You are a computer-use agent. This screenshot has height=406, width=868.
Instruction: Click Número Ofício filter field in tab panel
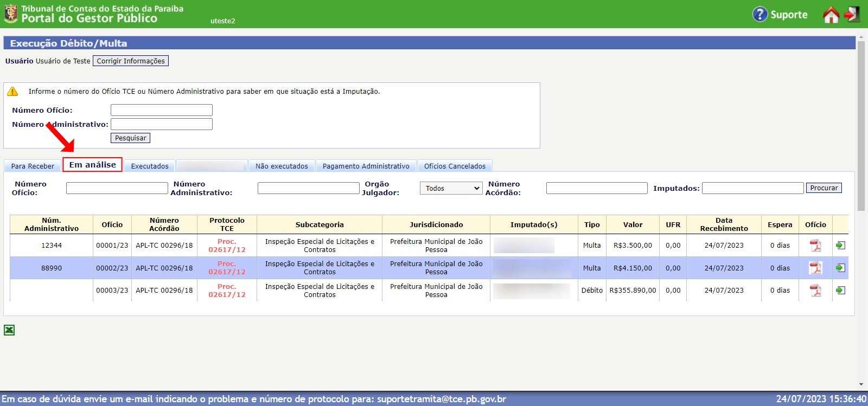117,188
